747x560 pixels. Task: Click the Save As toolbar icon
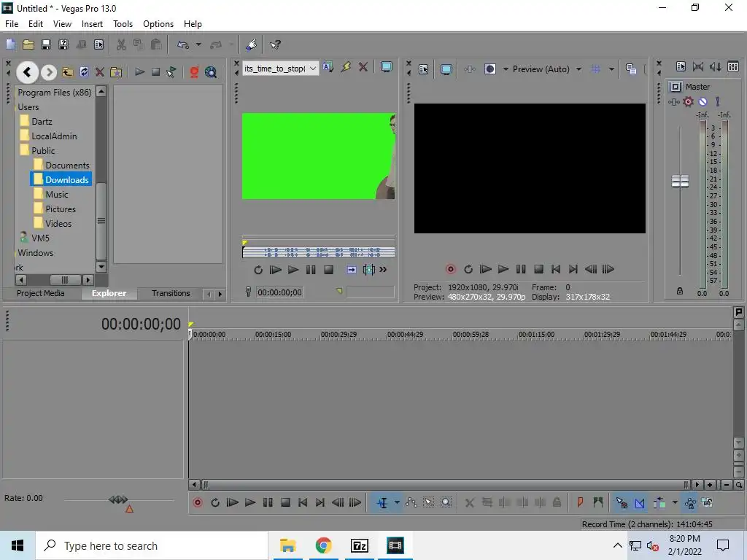[x=63, y=44]
